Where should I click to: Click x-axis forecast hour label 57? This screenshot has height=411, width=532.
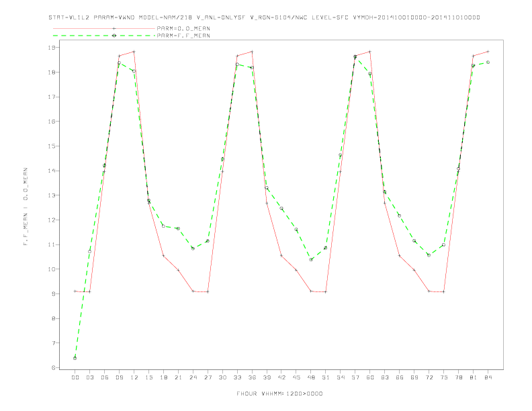(355, 377)
